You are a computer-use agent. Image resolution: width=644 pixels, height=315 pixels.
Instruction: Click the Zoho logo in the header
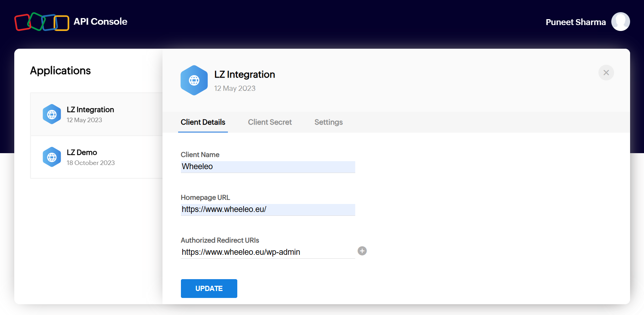point(42,22)
